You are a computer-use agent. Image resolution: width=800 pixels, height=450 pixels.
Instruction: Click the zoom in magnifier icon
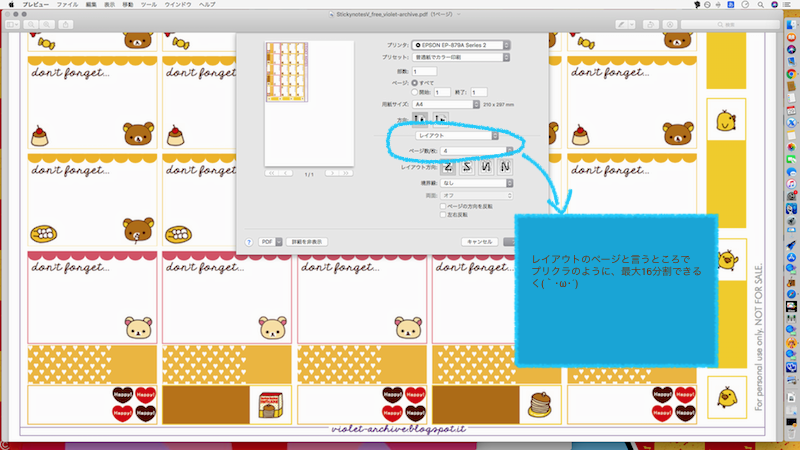(47, 24)
